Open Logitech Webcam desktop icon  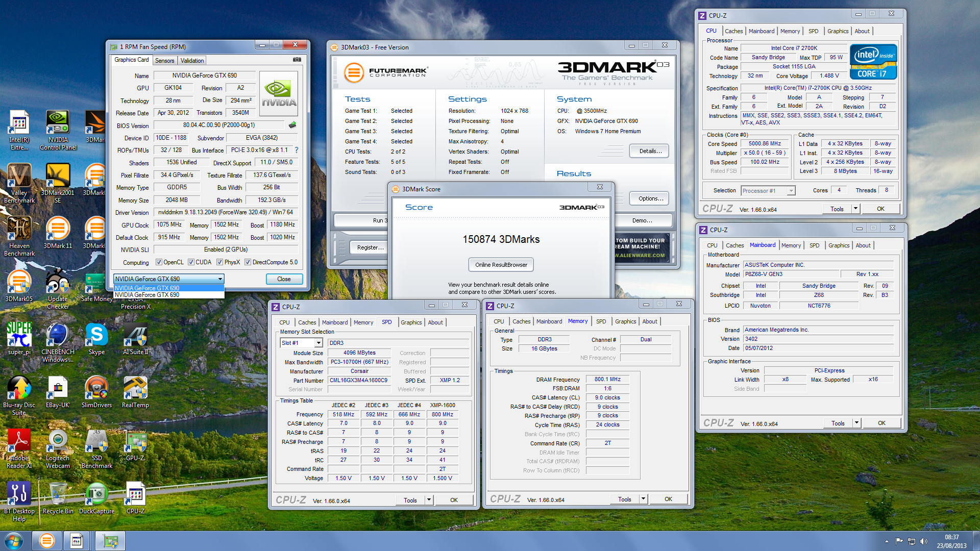point(58,448)
